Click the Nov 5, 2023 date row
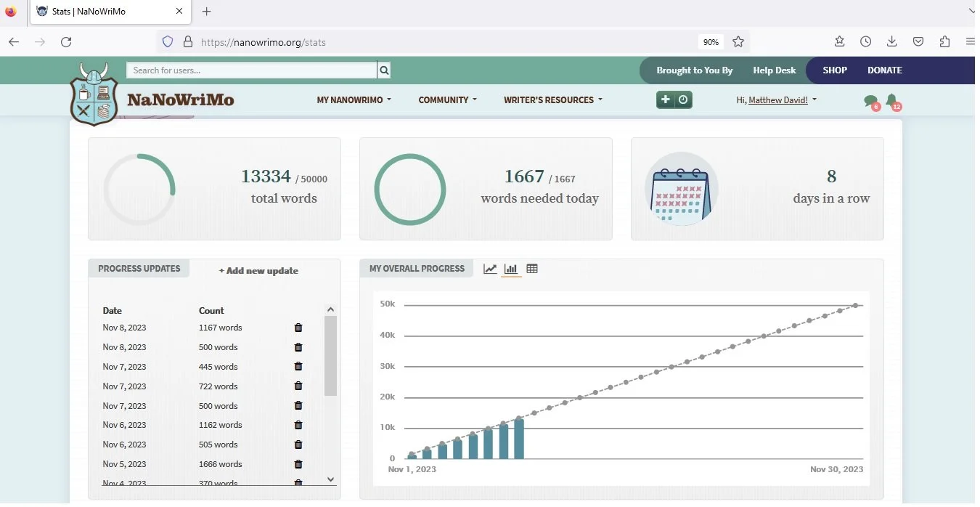Viewport: 980px width, 507px height. 124,464
